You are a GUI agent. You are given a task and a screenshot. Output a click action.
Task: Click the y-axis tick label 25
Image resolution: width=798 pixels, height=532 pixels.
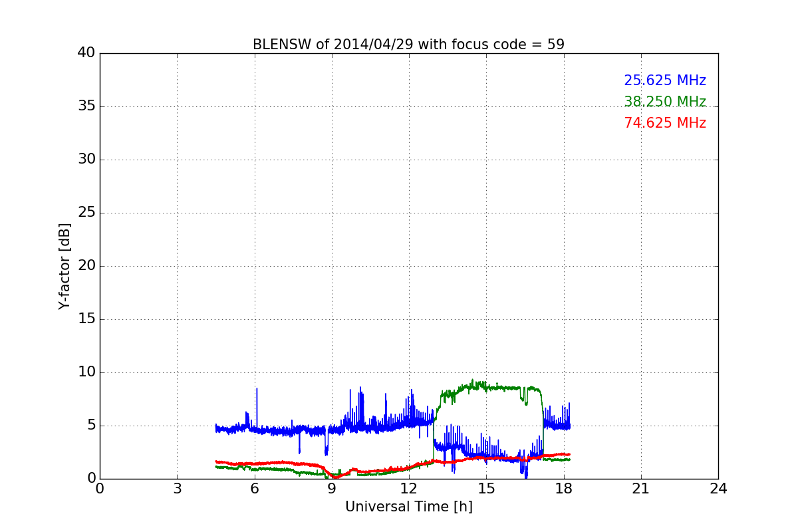click(86, 213)
